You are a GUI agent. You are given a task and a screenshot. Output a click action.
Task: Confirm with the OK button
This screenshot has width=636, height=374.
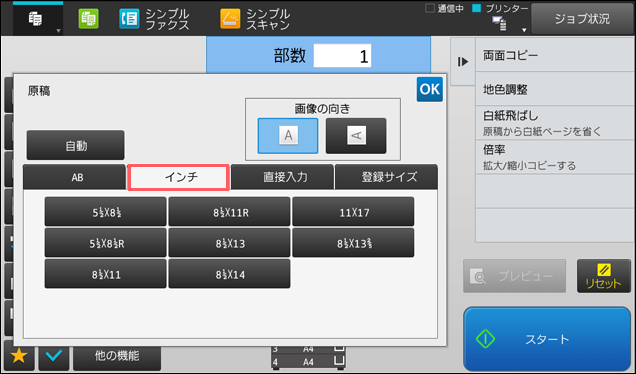[x=430, y=89]
